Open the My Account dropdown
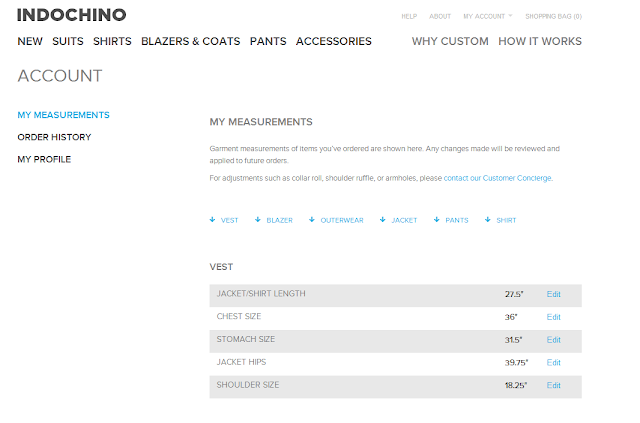This screenshot has height=423, width=640. tap(487, 17)
